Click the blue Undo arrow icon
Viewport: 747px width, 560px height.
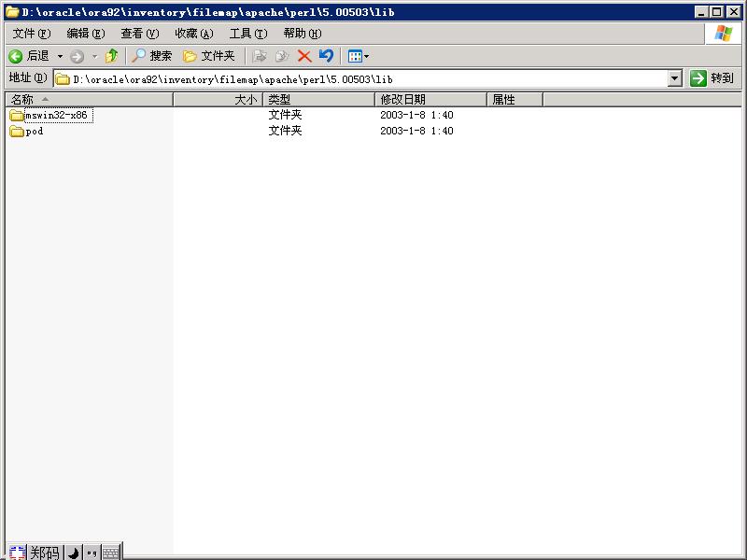[326, 56]
